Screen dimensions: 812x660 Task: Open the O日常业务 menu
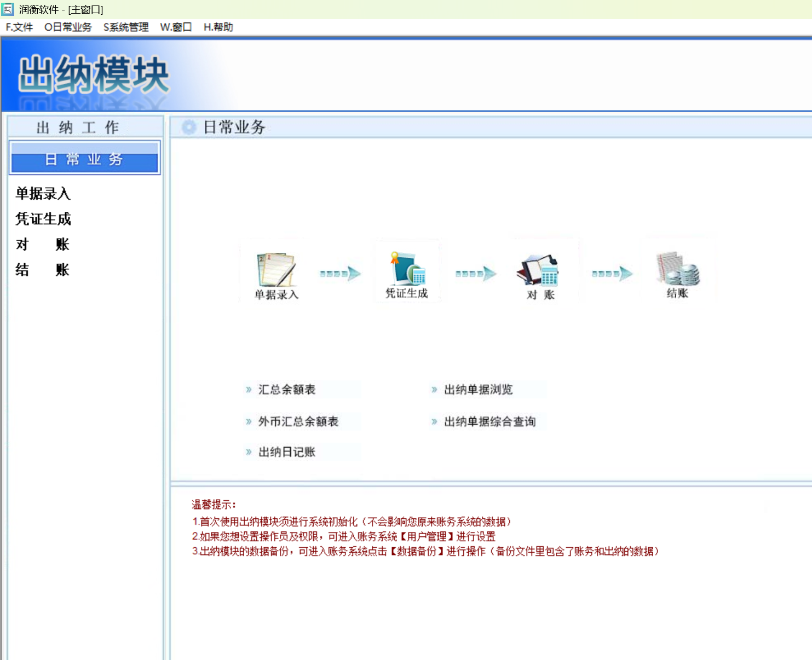(68, 27)
